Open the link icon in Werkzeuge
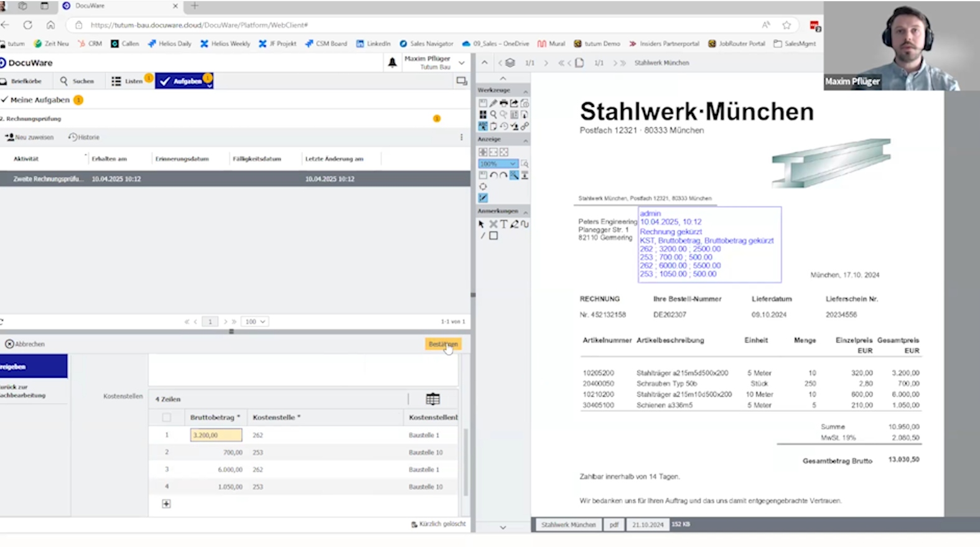Screen dimensions: 980x547 tap(525, 126)
